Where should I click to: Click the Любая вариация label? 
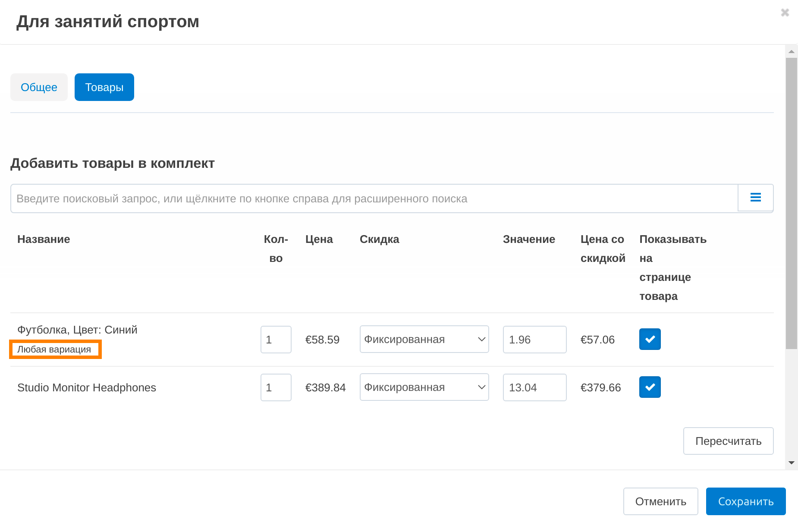click(x=54, y=349)
